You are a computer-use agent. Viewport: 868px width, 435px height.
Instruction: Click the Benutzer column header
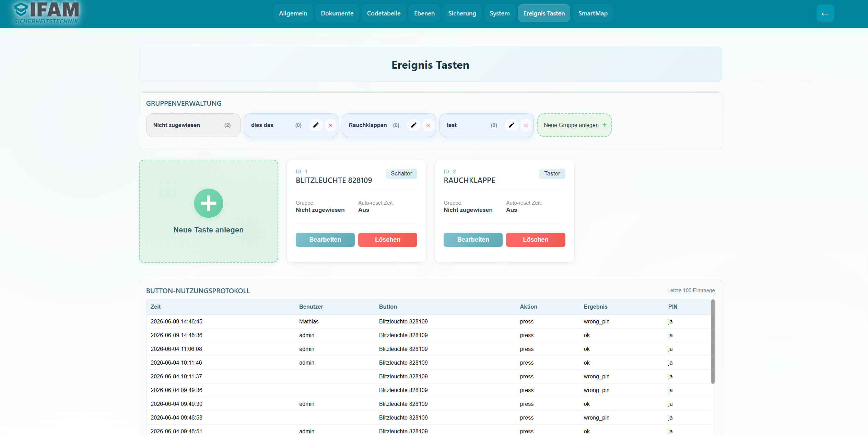pos(311,307)
